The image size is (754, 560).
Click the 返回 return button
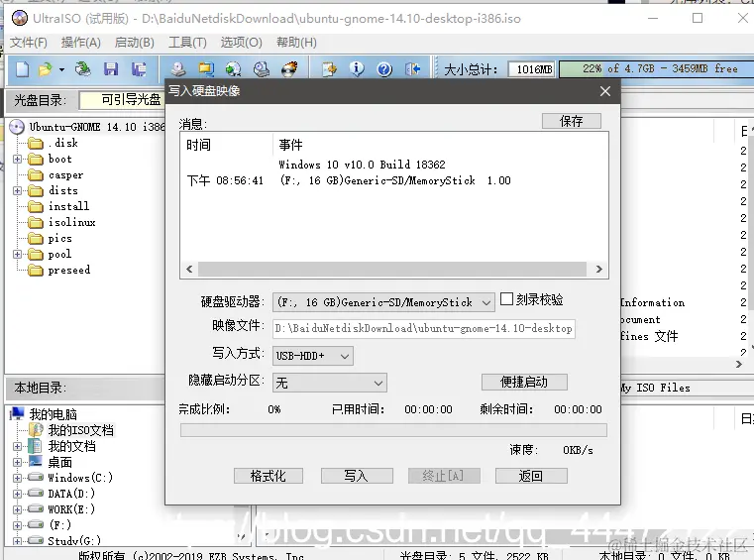click(x=531, y=476)
